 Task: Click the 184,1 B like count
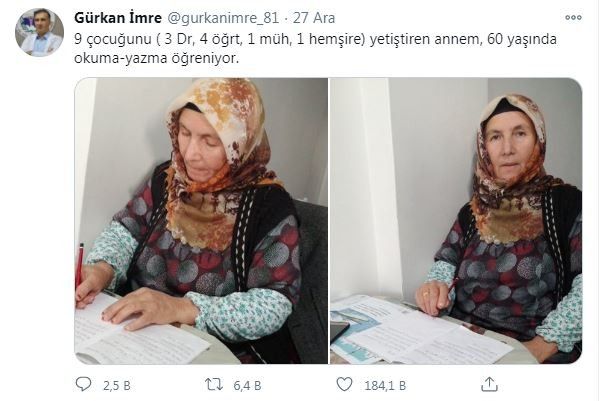click(x=385, y=386)
